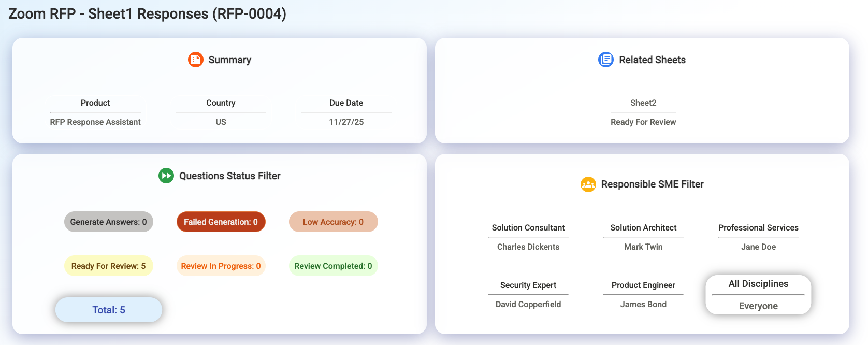The width and height of the screenshot is (868, 345).
Task: Filter by Professional Services Jane Doe
Action: (758, 237)
